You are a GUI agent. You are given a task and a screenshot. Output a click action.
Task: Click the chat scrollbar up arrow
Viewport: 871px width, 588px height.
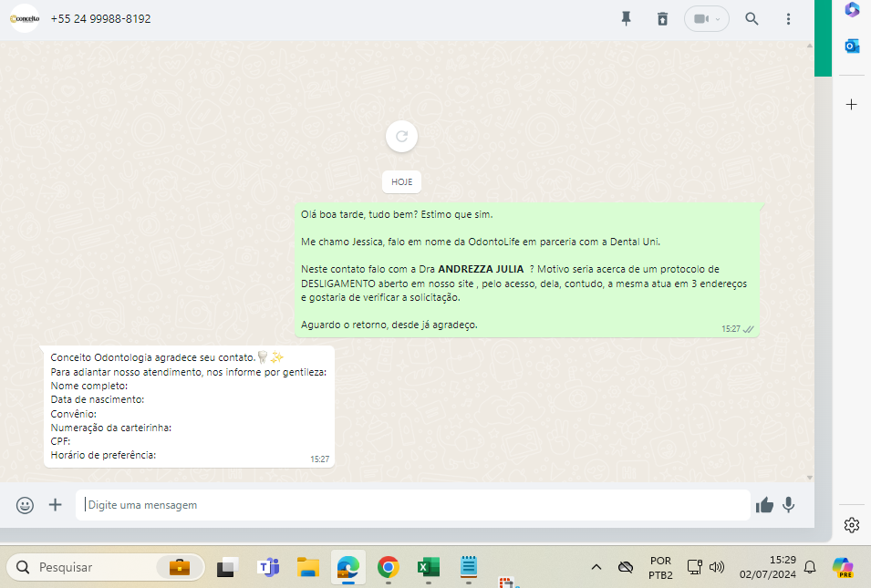click(809, 46)
